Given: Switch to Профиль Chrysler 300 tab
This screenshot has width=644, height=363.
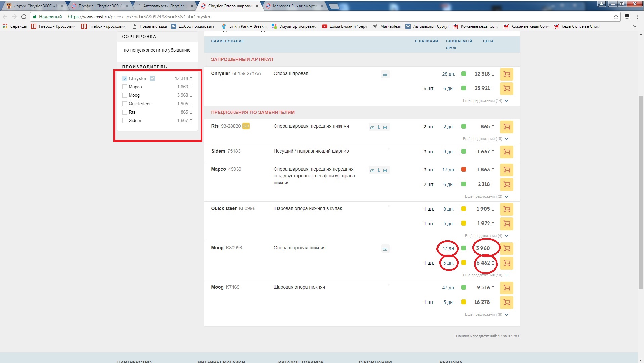Looking at the screenshot, I should [100, 6].
